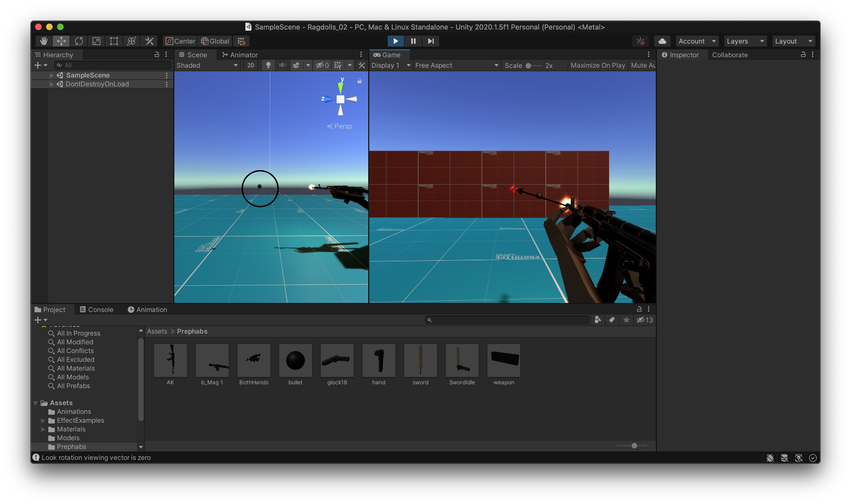Expand the EffectExamples folder
This screenshot has width=851, height=504.
[43, 420]
